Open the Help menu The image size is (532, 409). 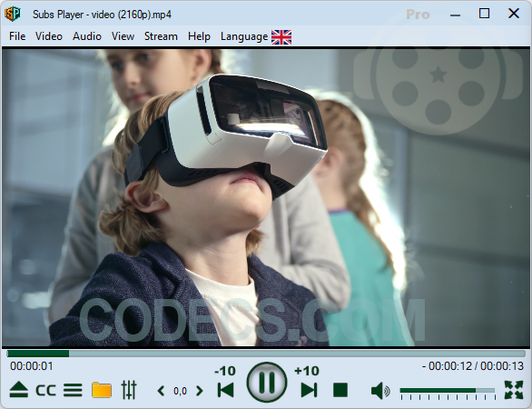pyautogui.click(x=199, y=36)
